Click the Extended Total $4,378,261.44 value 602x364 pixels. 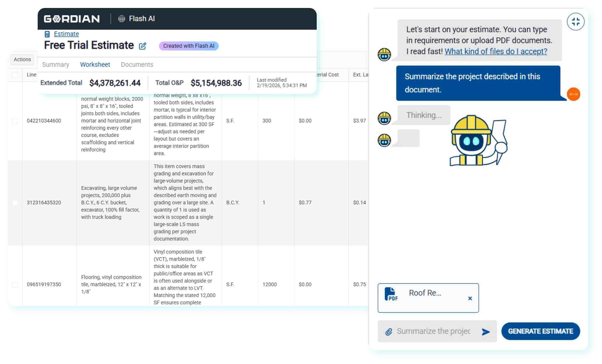[115, 83]
